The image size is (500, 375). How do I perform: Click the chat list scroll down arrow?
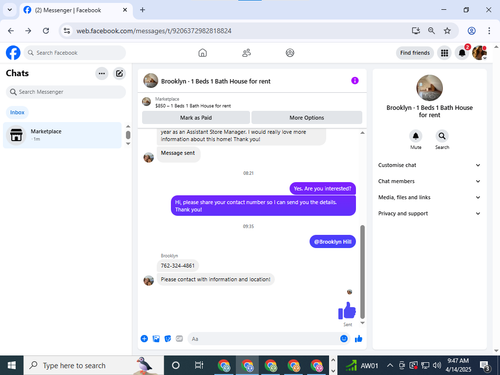click(x=128, y=144)
